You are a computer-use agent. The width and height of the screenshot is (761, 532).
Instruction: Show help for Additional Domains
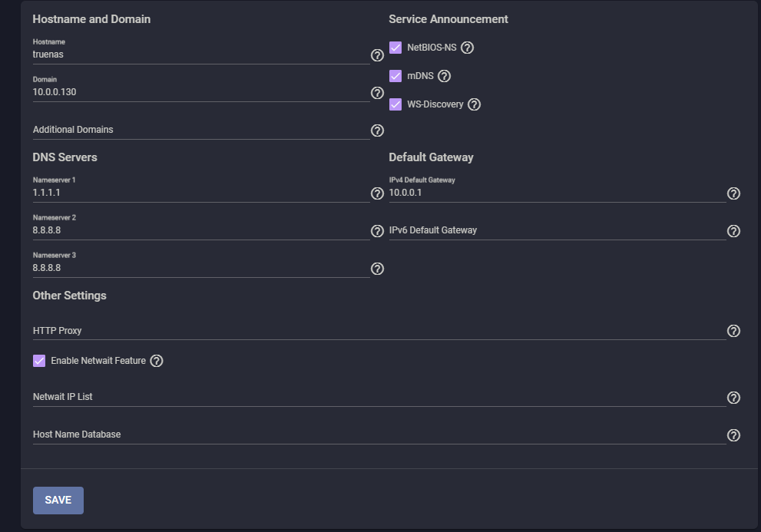coord(377,131)
